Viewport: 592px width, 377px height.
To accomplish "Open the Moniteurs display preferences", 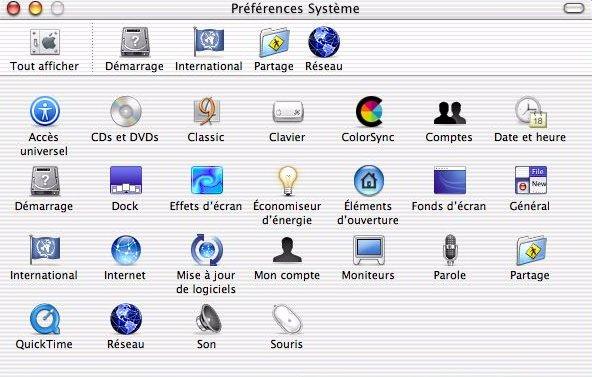I will (369, 250).
